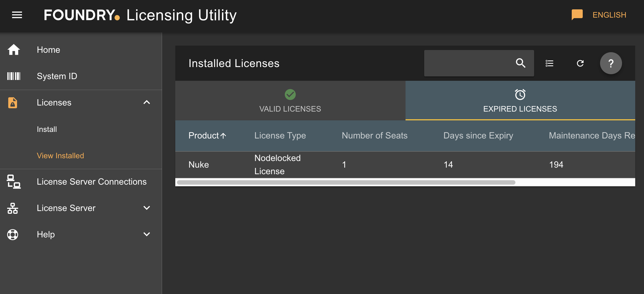Click the Installed Licenses heading
This screenshot has height=294, width=644.
(234, 63)
